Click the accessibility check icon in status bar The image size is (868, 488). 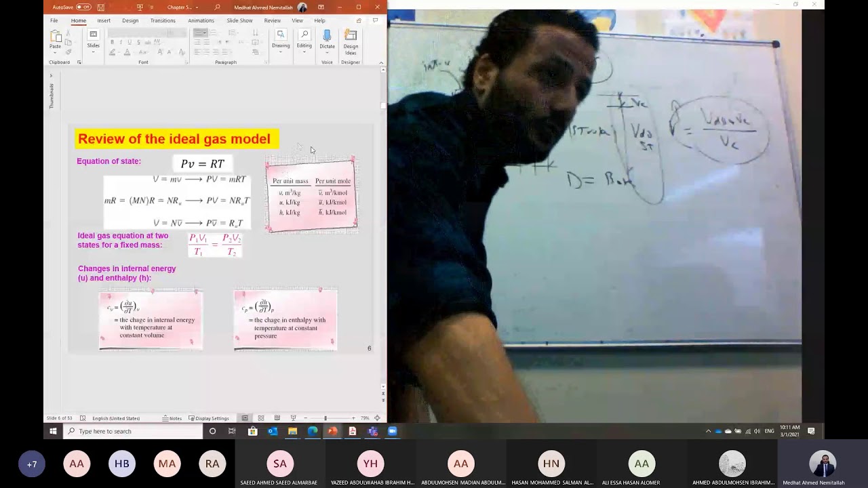tap(82, 418)
